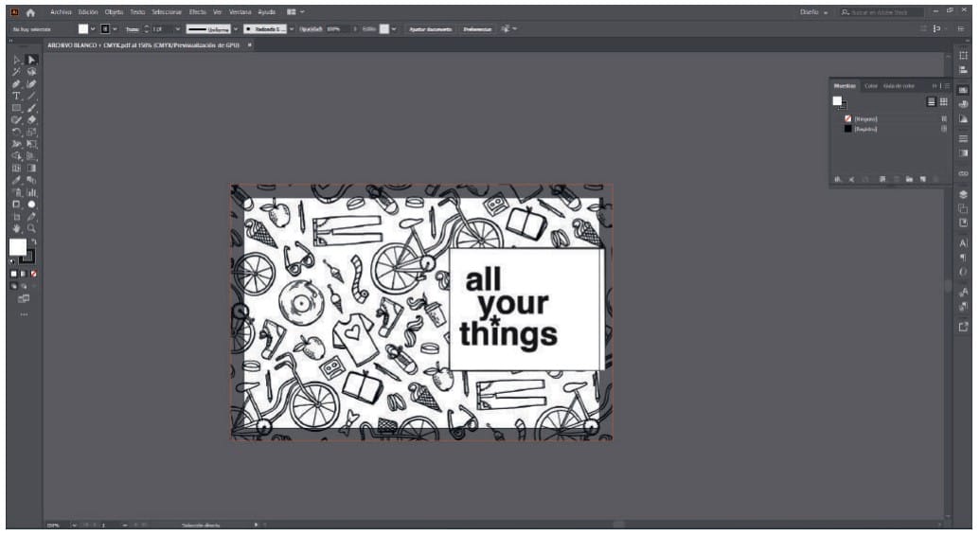Select the Type tool in toolbar
Image resolution: width=980 pixels, height=536 pixels.
pyautogui.click(x=17, y=96)
